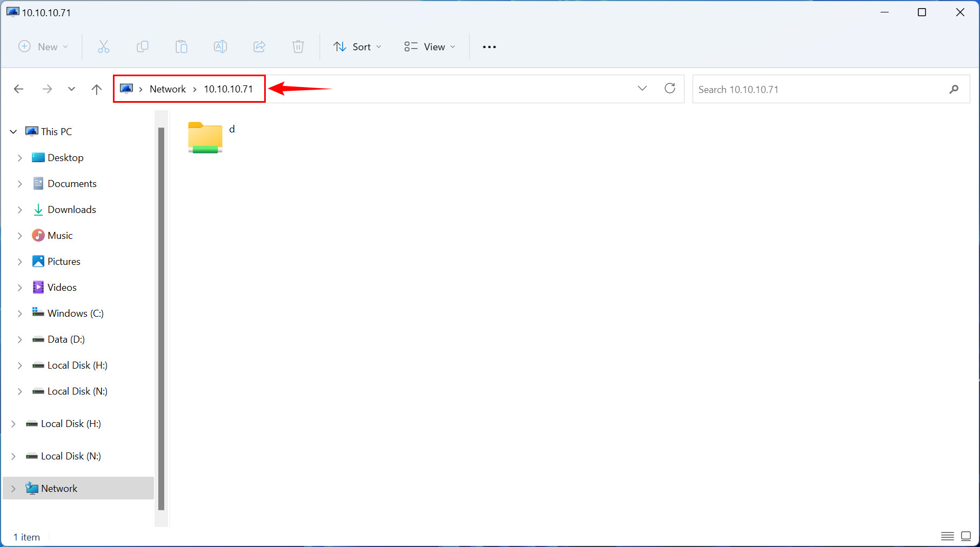Click the Paste clipboard icon
The image size is (980, 547).
182,47
